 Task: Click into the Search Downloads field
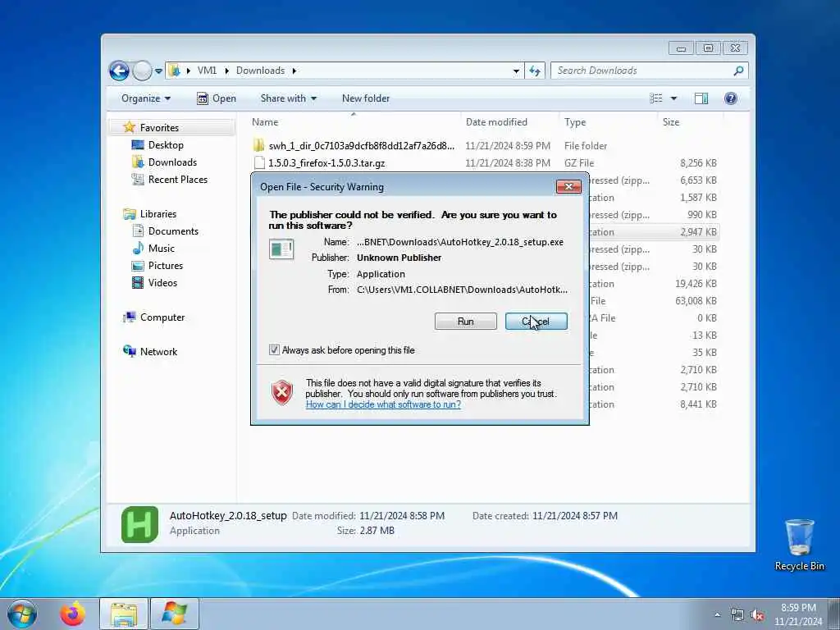(x=641, y=71)
